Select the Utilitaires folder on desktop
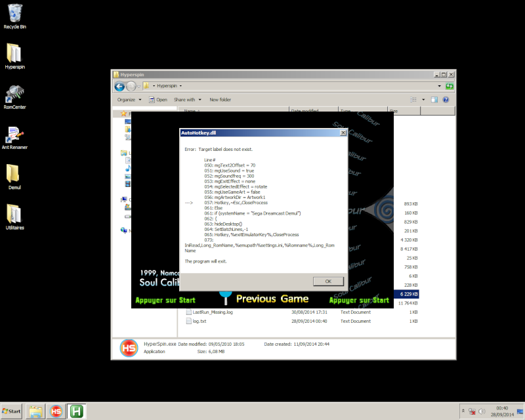The height and width of the screenshot is (420, 525). pos(14,217)
